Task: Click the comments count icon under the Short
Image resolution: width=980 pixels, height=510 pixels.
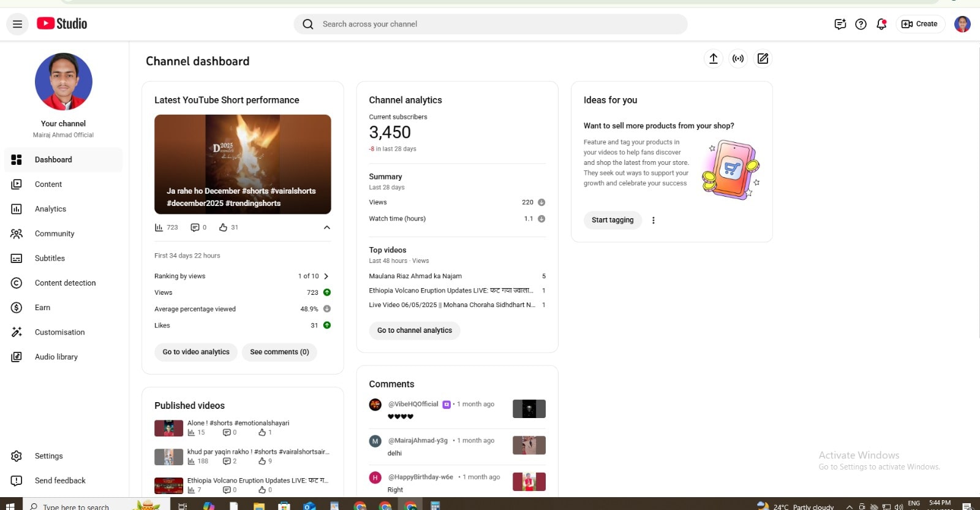Action: (195, 227)
